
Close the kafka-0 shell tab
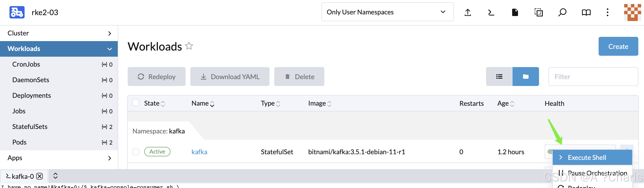coord(39,176)
